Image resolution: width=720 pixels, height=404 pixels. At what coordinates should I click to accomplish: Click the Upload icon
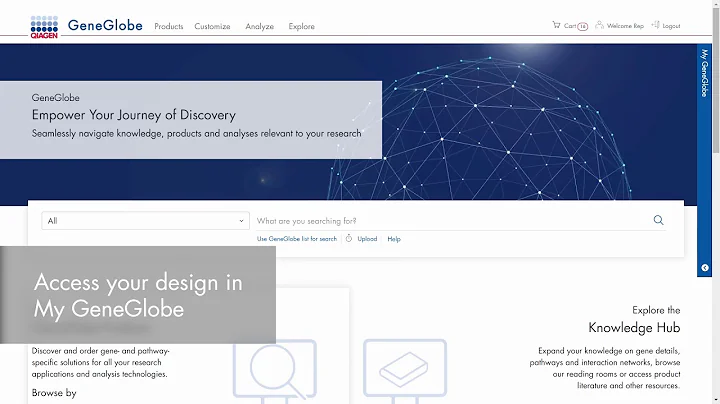349,238
